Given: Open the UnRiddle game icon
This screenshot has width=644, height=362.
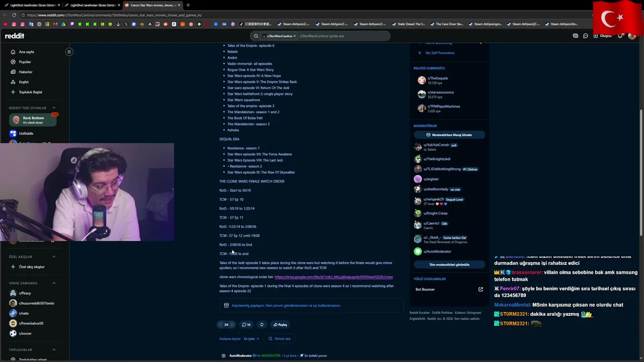Looking at the screenshot, I should (13, 133).
